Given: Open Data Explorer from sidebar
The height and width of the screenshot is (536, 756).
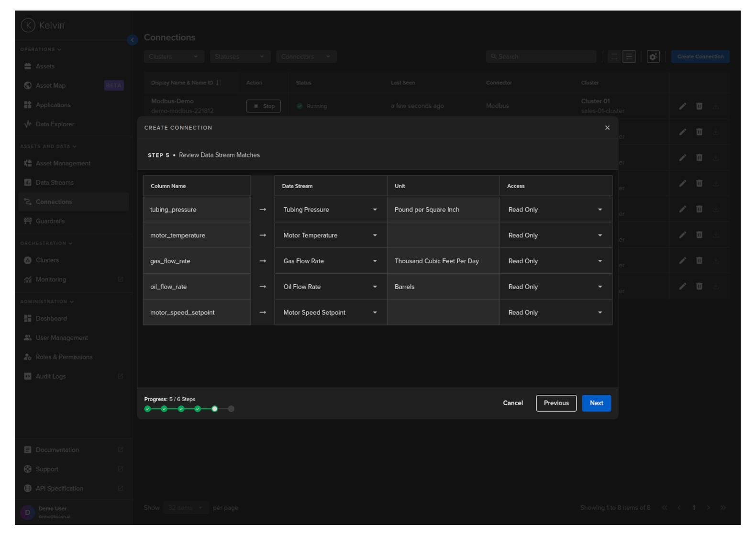Looking at the screenshot, I should [x=55, y=124].
